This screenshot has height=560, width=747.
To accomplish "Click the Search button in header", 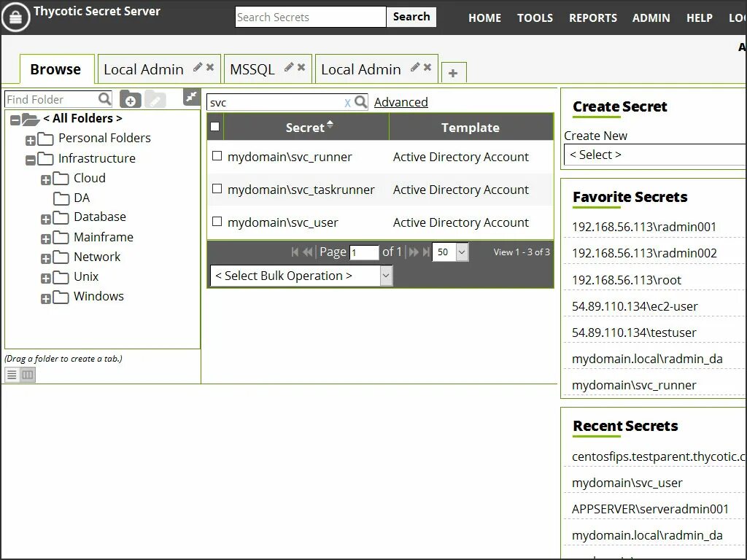I will (411, 17).
